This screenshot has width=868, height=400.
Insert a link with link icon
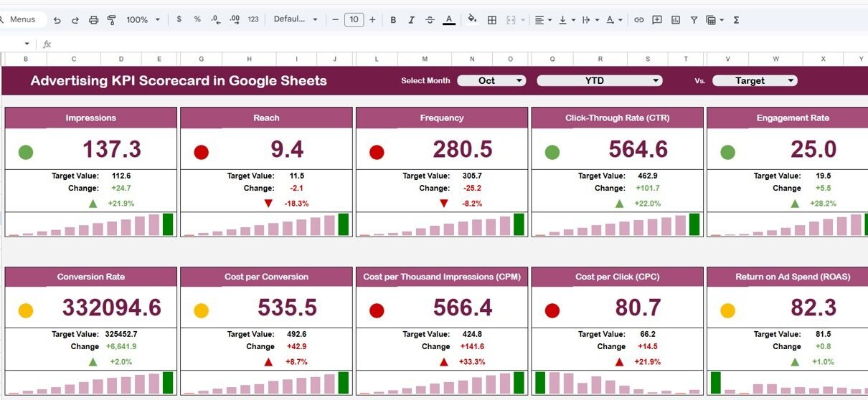[638, 20]
